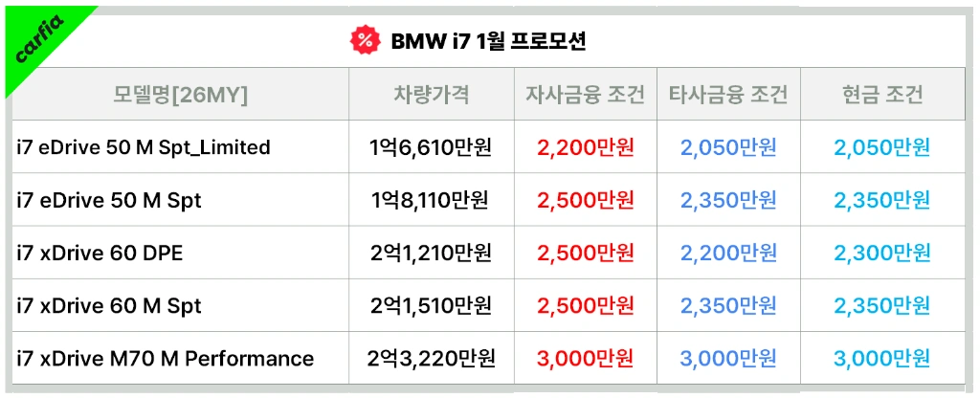Screen dimensions: 980x398
Task: Select the i7 eDrive 50 M Spt model
Action: (109, 201)
